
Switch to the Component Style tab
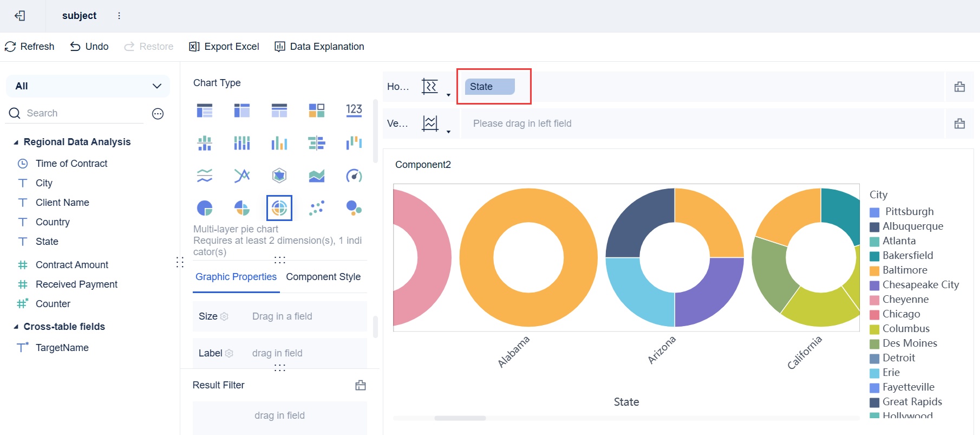[x=323, y=277]
